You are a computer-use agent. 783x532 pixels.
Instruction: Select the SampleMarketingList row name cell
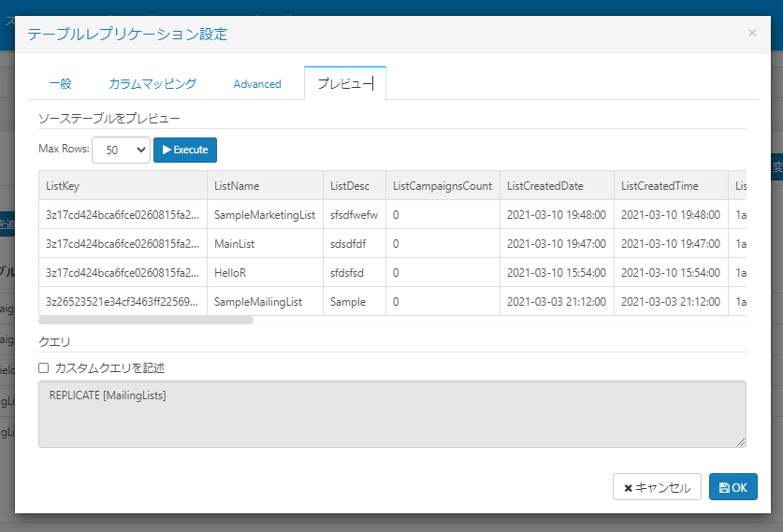pos(265,215)
